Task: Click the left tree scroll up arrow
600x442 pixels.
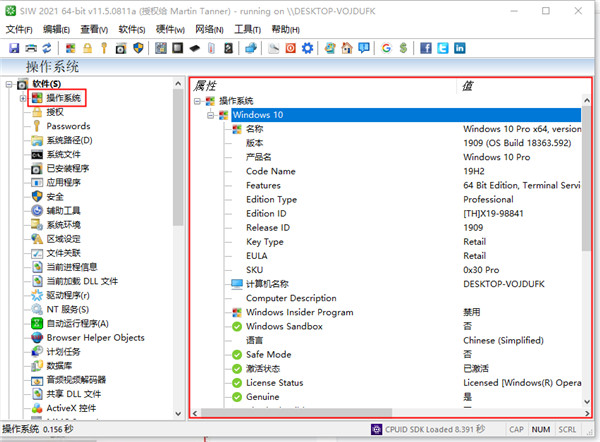Action: [178, 83]
